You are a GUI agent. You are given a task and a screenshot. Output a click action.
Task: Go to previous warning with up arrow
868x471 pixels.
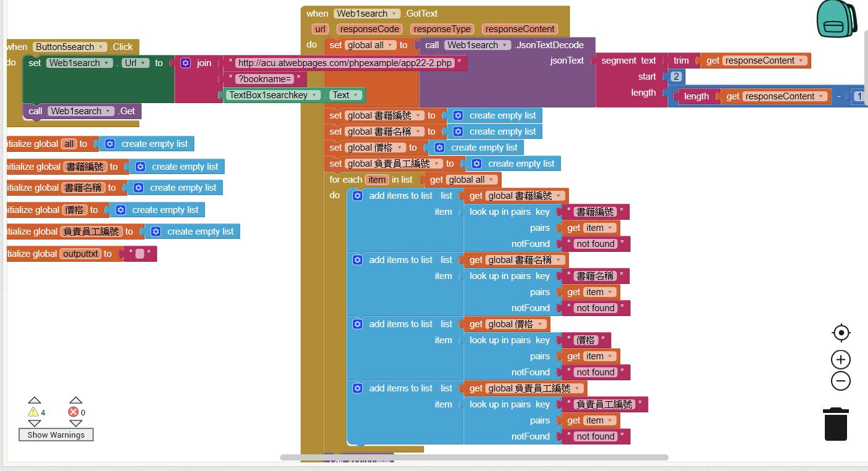35,400
